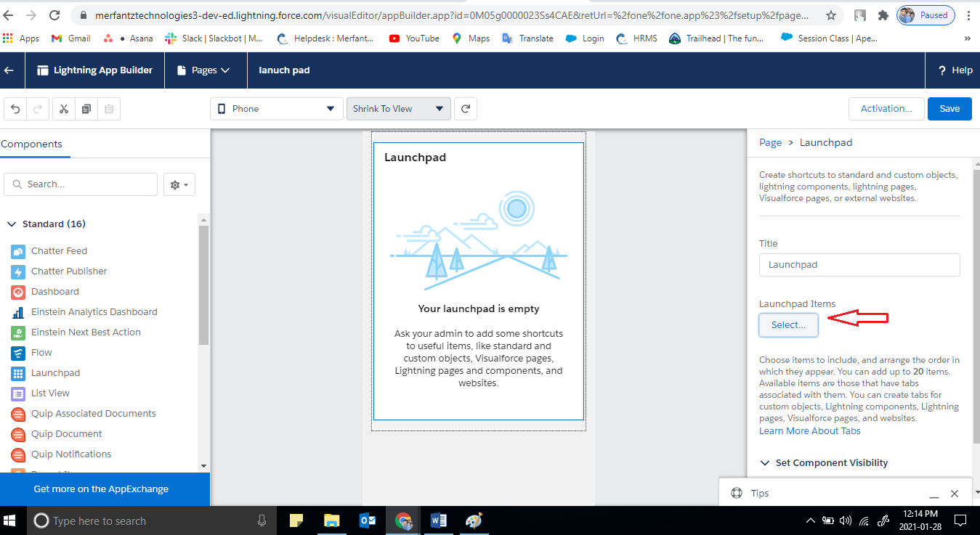Refresh the canvas preview
This screenshot has height=535, width=980.
(465, 107)
